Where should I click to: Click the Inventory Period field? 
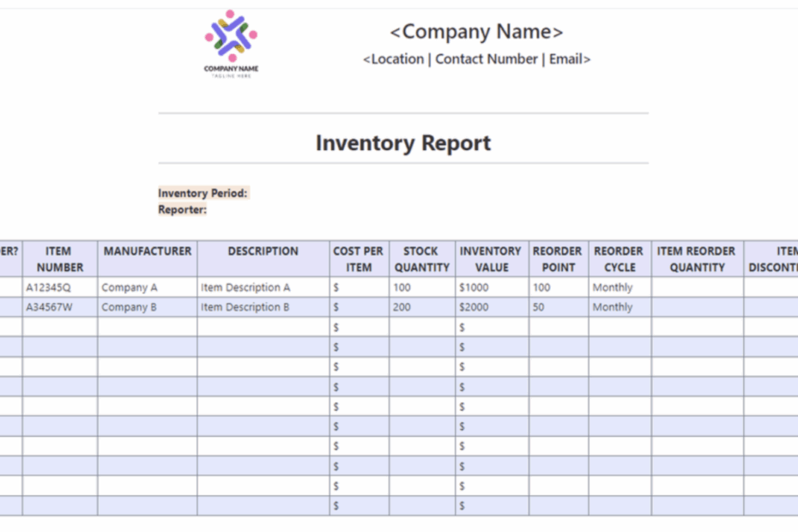(x=203, y=192)
